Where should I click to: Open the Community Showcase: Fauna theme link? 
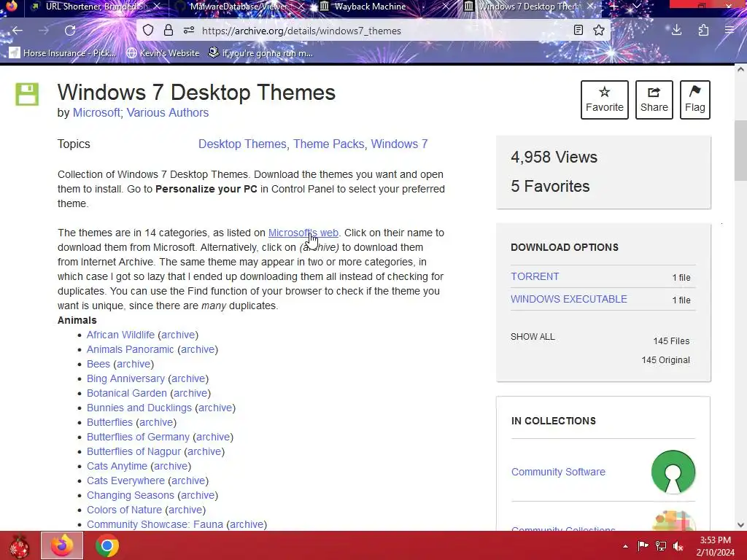(x=155, y=524)
